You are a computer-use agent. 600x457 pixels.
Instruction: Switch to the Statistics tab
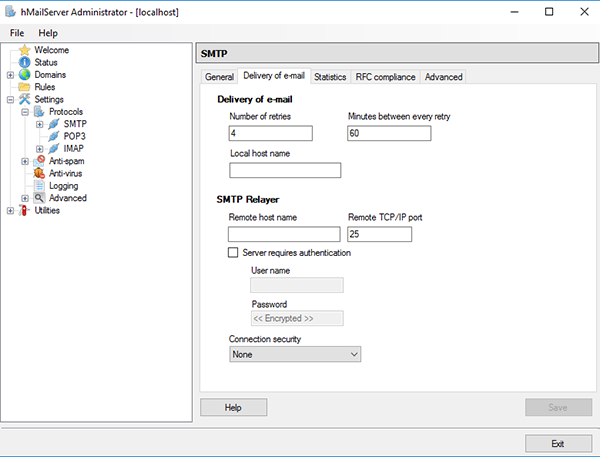click(x=330, y=77)
